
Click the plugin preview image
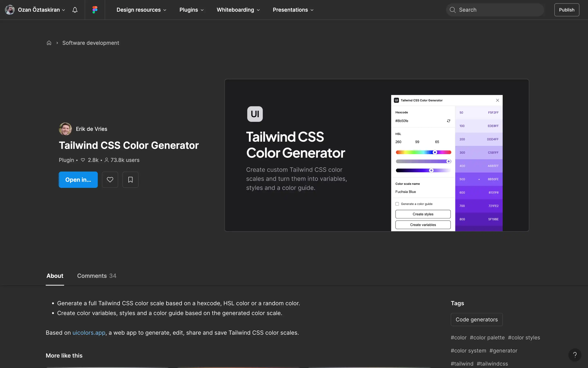point(377,155)
